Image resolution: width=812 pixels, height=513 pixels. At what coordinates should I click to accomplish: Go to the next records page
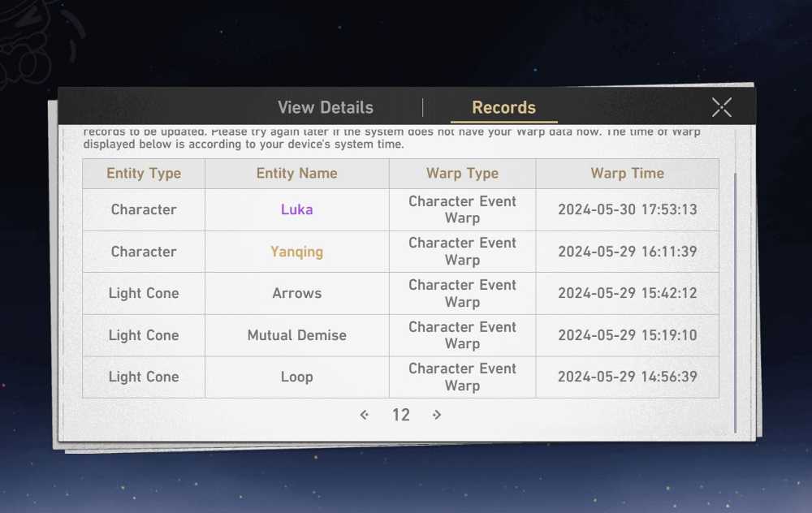[437, 415]
